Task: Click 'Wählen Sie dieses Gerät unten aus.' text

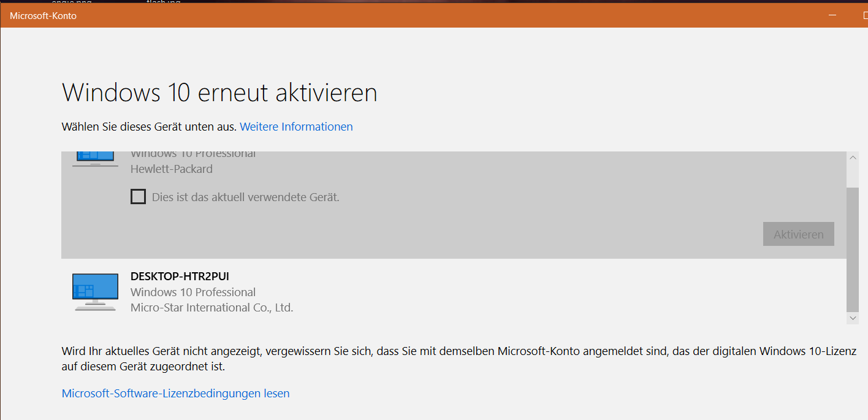Action: [149, 127]
